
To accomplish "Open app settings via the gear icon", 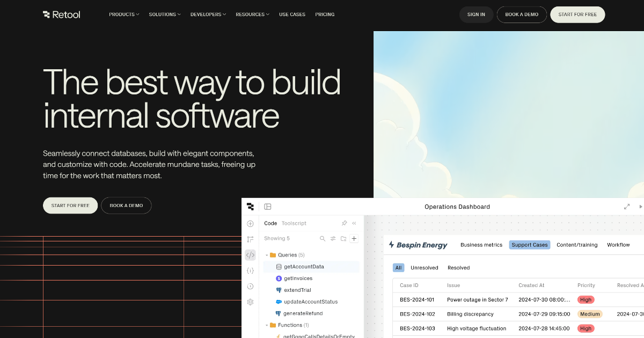I will (250, 302).
